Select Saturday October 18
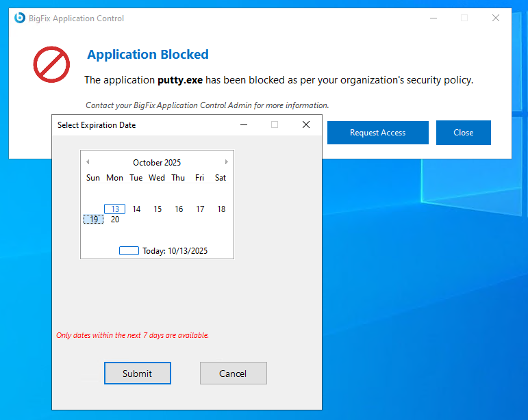Screen dimensions: 528x420 point(221,209)
